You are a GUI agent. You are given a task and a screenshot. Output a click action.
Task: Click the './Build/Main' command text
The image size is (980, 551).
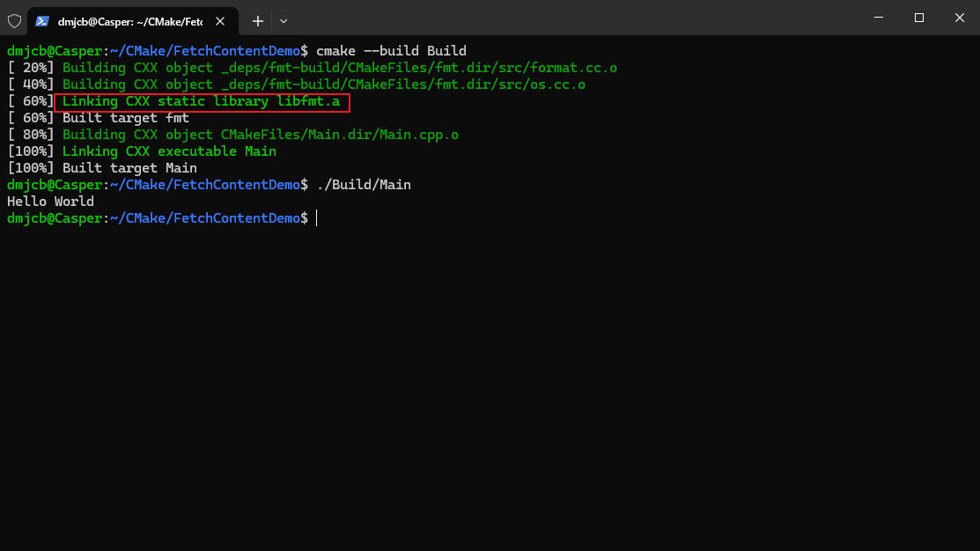364,185
